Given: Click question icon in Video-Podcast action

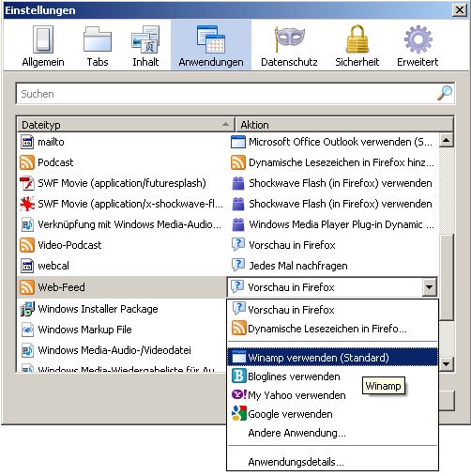Looking at the screenshot, I should click(x=238, y=245).
